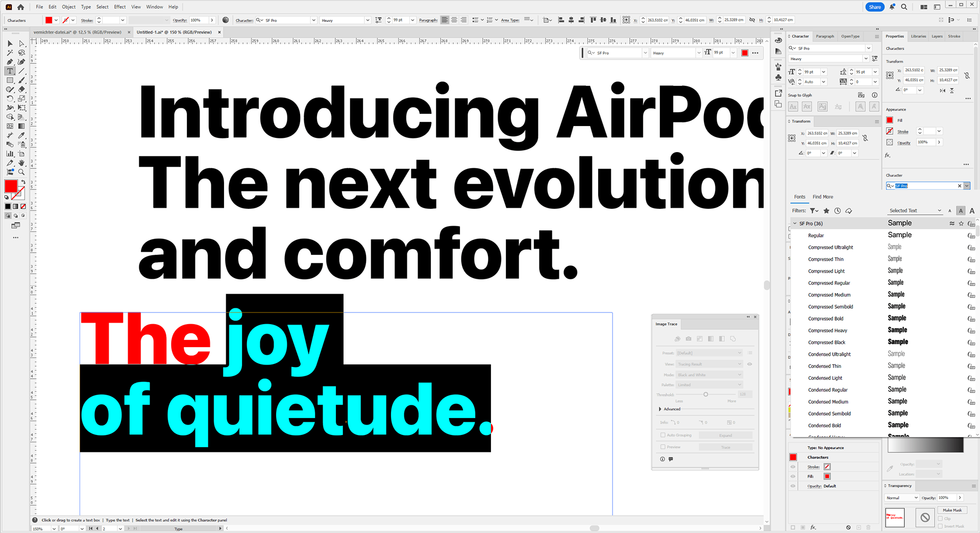Activate the Zoom tool
This screenshot has height=533, width=980.
point(21,172)
